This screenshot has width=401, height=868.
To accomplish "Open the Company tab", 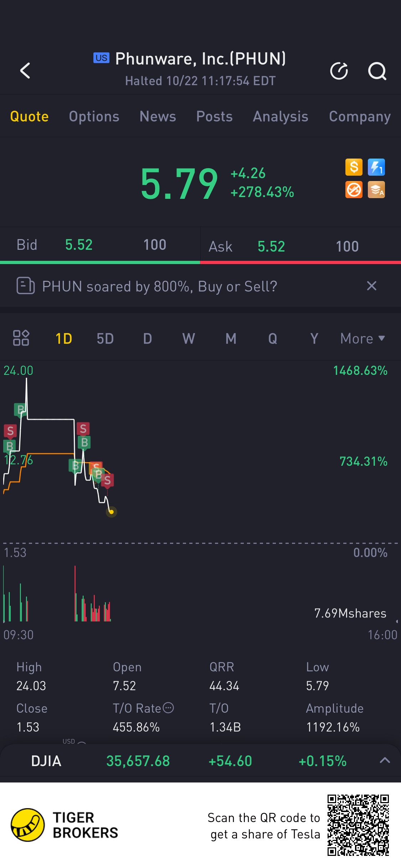I will coord(360,117).
